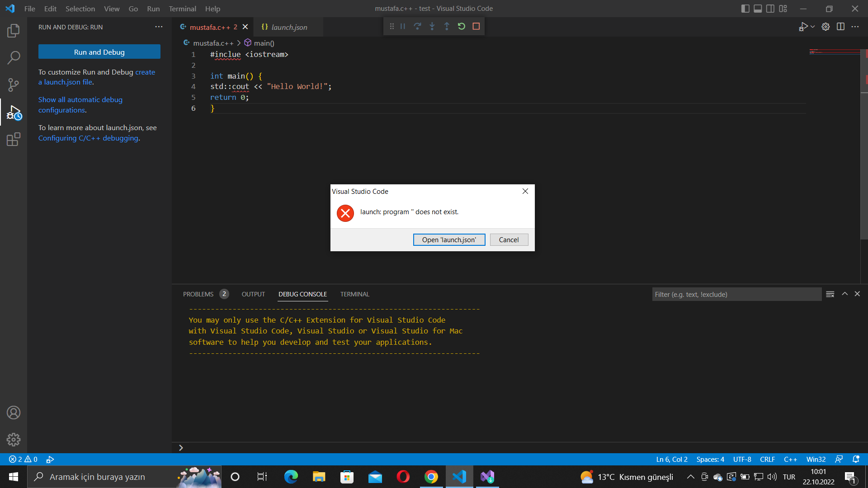Change Spaces: 4 indentation setting
Screen dimensions: 868x488
(x=710, y=459)
